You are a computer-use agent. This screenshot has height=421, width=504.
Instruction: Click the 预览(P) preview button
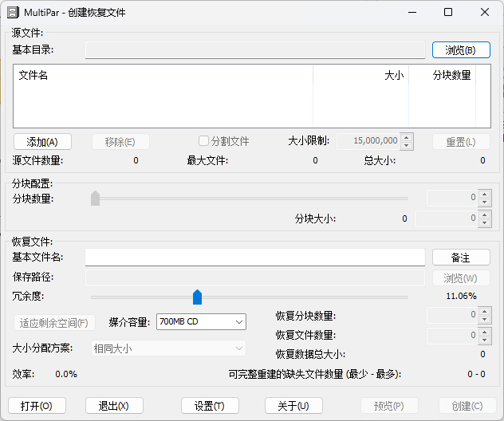tap(389, 406)
